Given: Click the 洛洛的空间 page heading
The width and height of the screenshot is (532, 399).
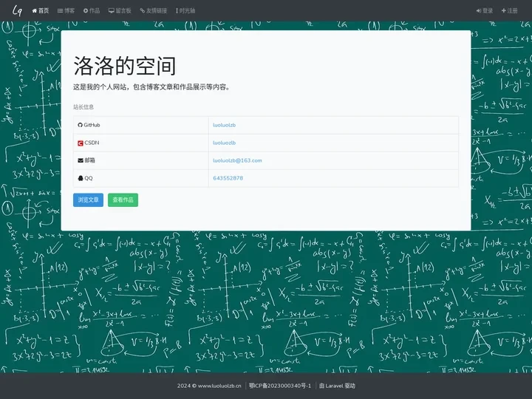Looking at the screenshot, I should 125,66.
